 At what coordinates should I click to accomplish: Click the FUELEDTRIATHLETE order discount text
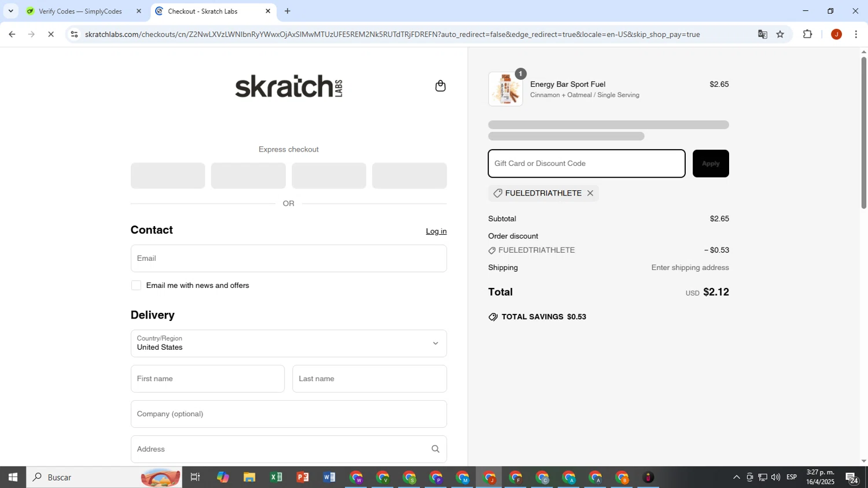[x=536, y=250]
